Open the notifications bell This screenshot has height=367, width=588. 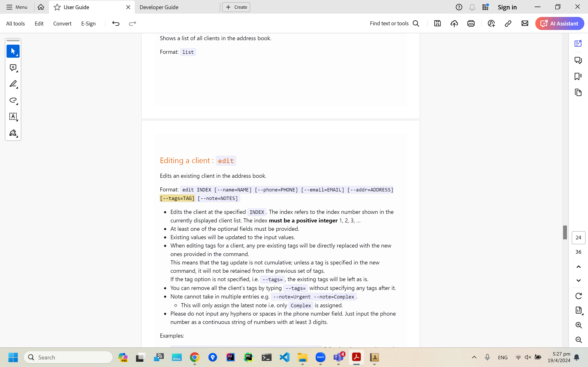(472, 7)
